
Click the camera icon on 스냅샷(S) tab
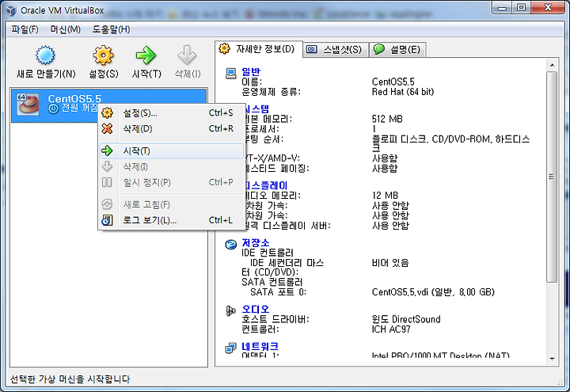312,49
